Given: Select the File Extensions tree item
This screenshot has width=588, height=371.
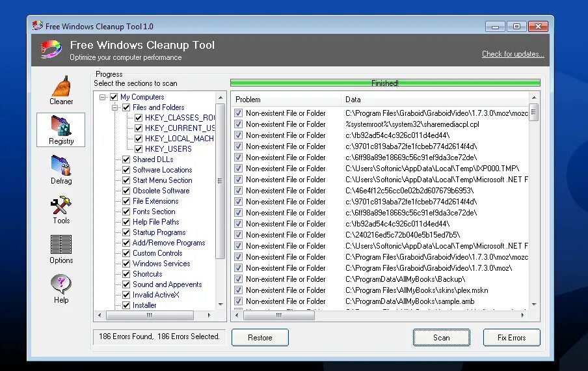Looking at the screenshot, I should click(155, 201).
